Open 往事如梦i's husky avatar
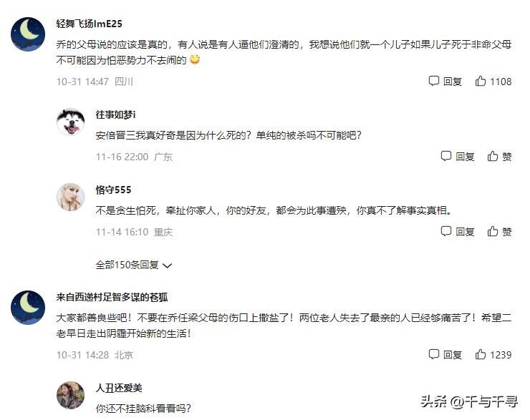 [70, 122]
